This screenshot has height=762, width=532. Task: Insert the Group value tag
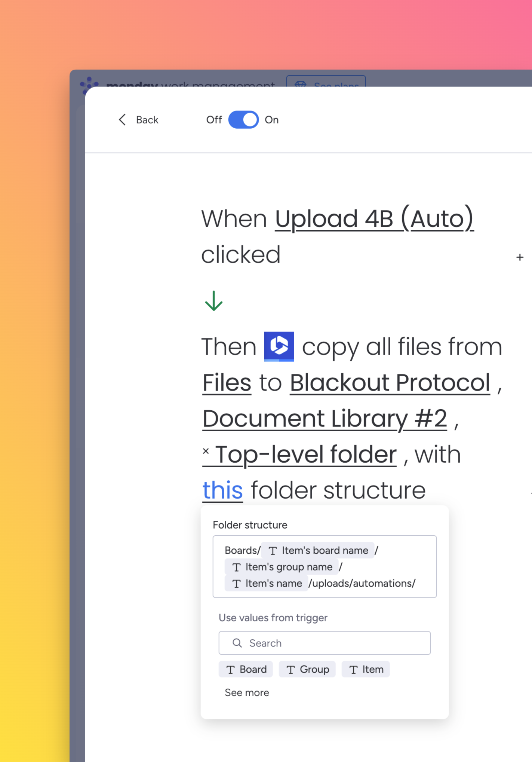coord(307,669)
